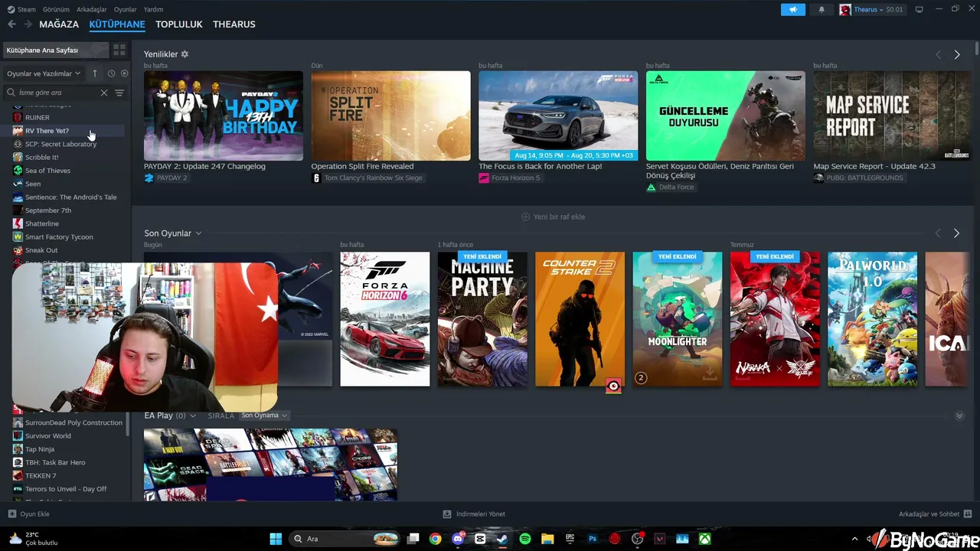Click the library search input field
980x551 pixels.
[59, 93]
